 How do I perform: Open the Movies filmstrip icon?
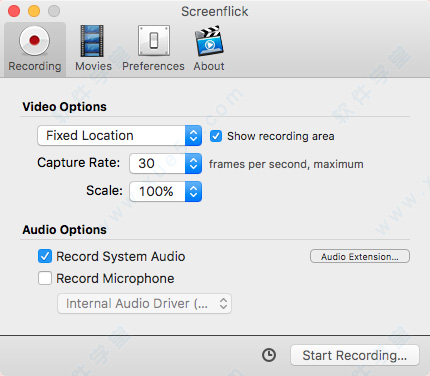point(92,41)
